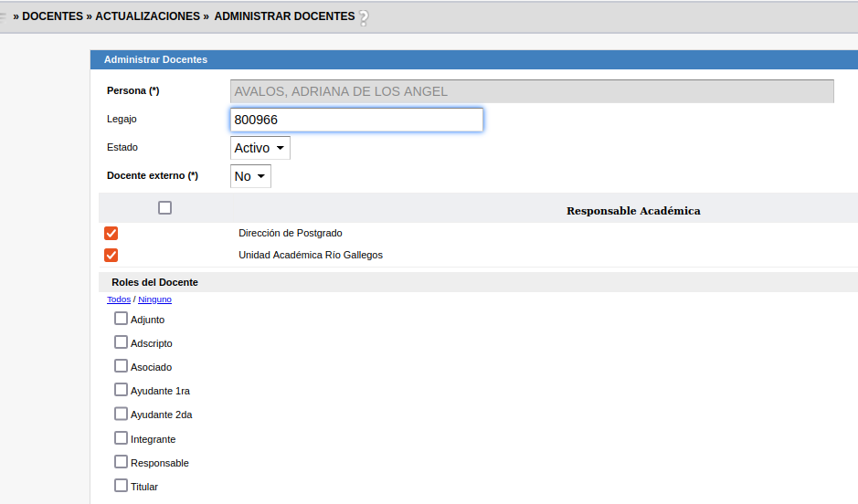
Task: Tick the Asociado role checkbox
Action: 121,366
